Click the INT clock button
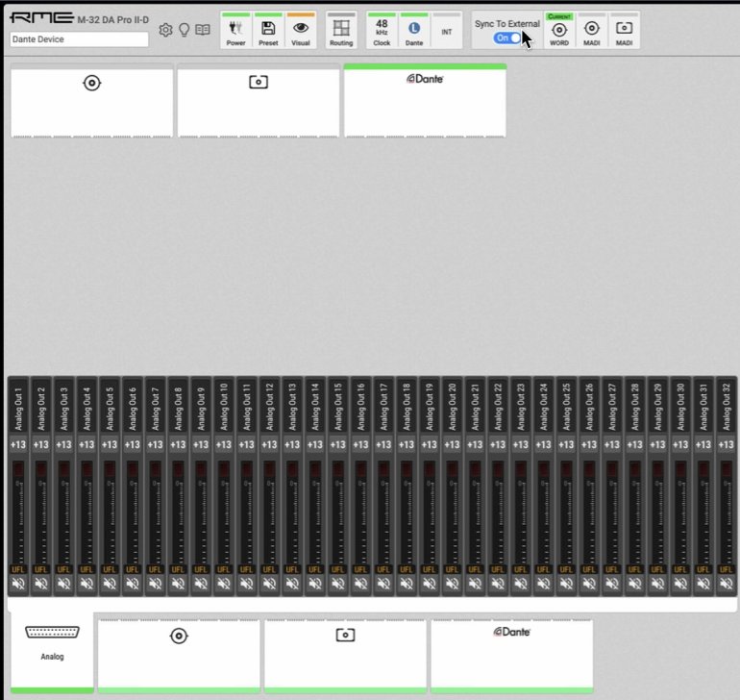740x700 pixels. pyautogui.click(x=446, y=31)
